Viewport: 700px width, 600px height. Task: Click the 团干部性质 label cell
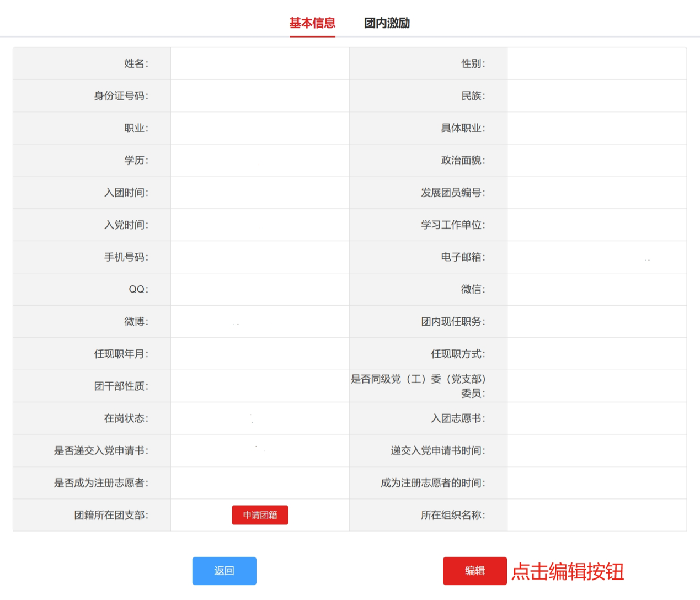point(121,386)
